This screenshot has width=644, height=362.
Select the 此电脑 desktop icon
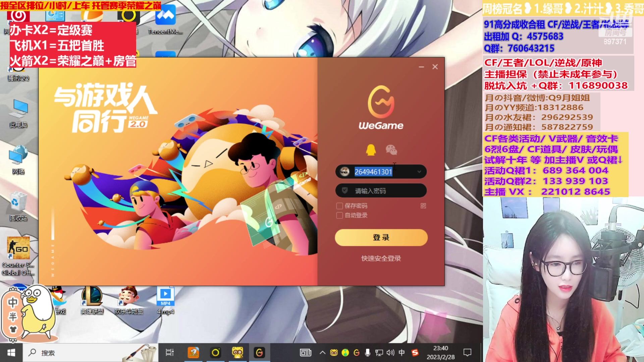(18, 113)
